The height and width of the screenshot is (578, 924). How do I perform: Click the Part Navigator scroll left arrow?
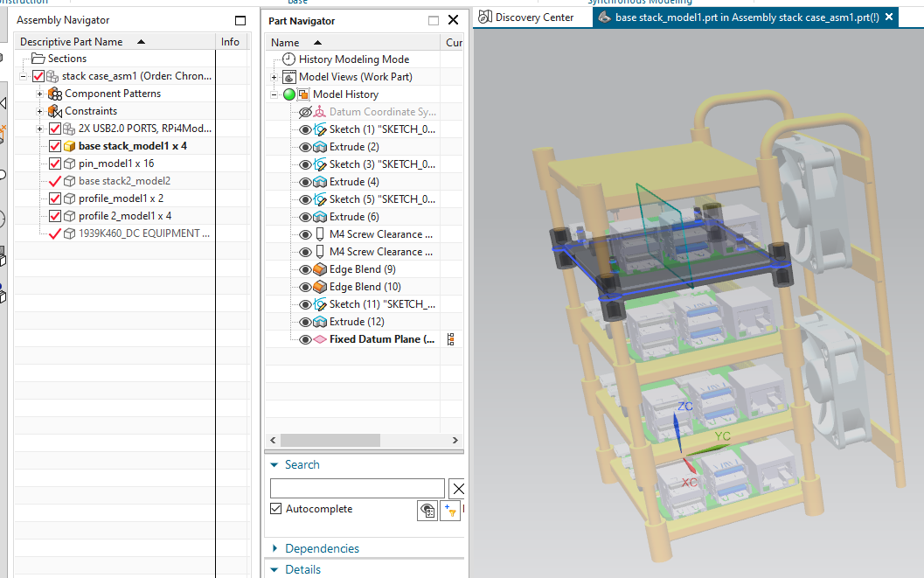273,440
